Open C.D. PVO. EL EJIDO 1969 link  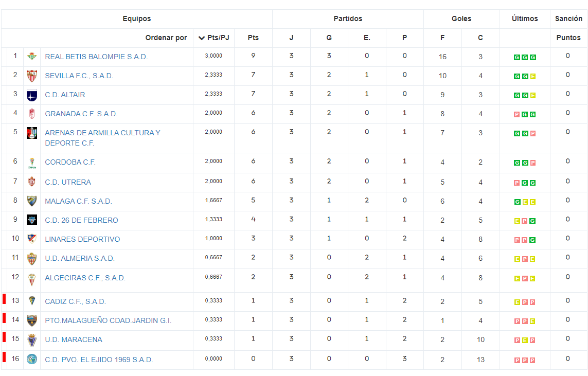[99, 360]
